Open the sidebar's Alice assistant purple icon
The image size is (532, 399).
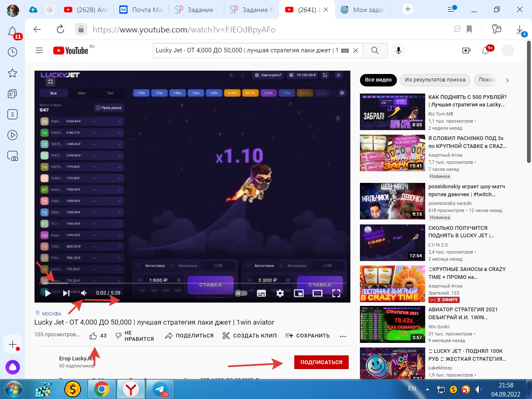[x=12, y=367]
